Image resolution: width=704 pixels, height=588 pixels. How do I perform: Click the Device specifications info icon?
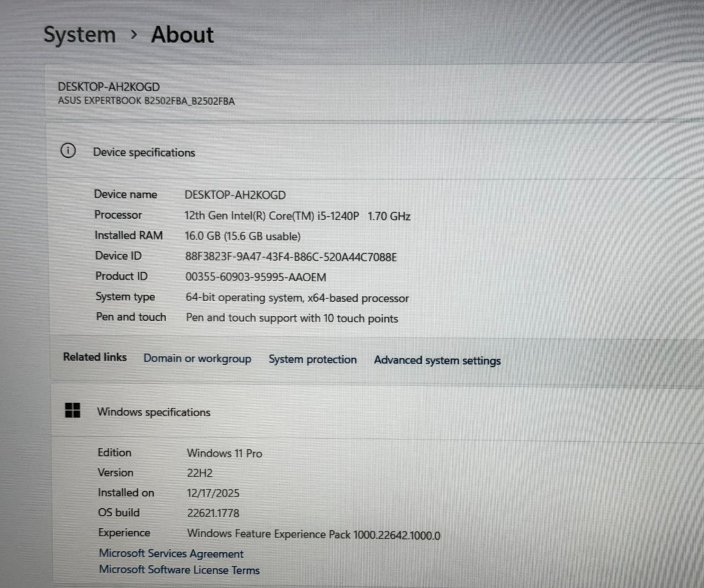[x=68, y=151]
